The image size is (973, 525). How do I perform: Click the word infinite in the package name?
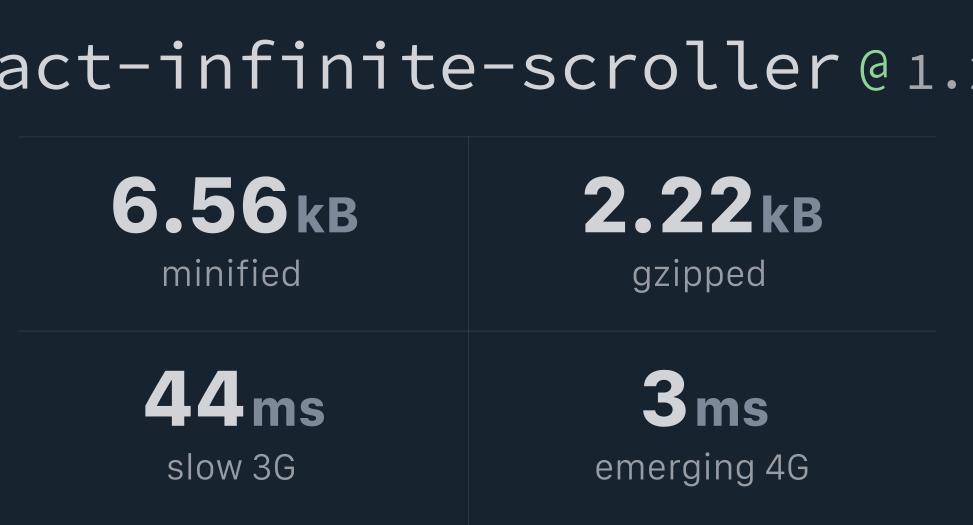point(320,65)
